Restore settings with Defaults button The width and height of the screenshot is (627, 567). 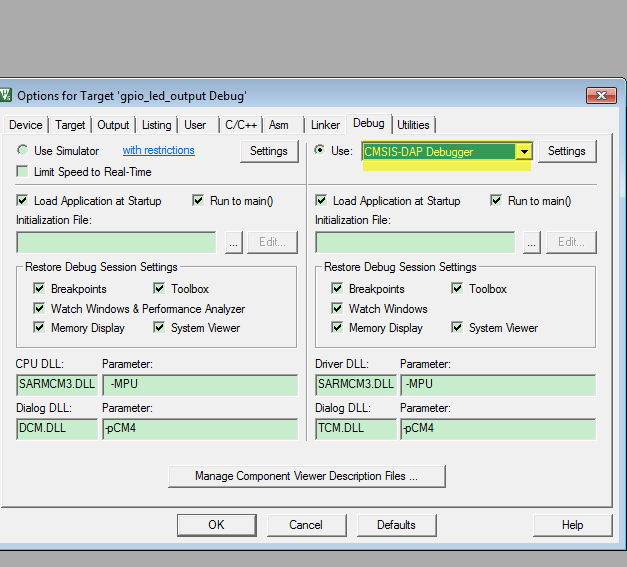(396, 525)
